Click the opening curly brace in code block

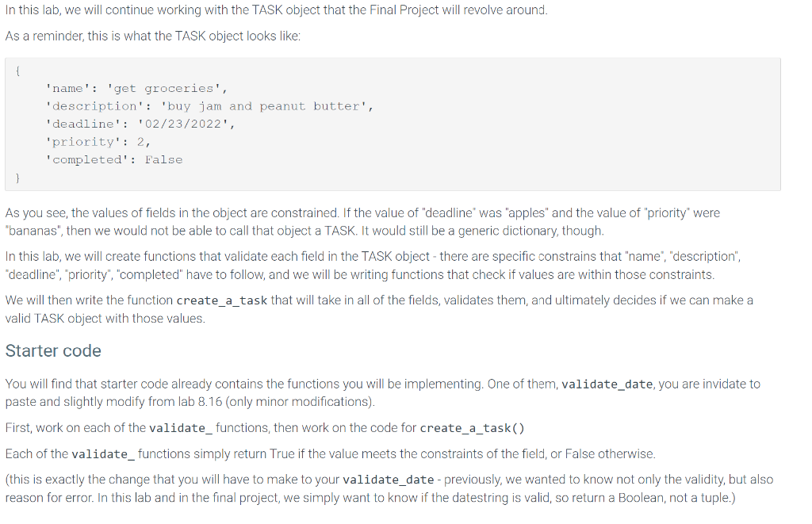click(18, 71)
